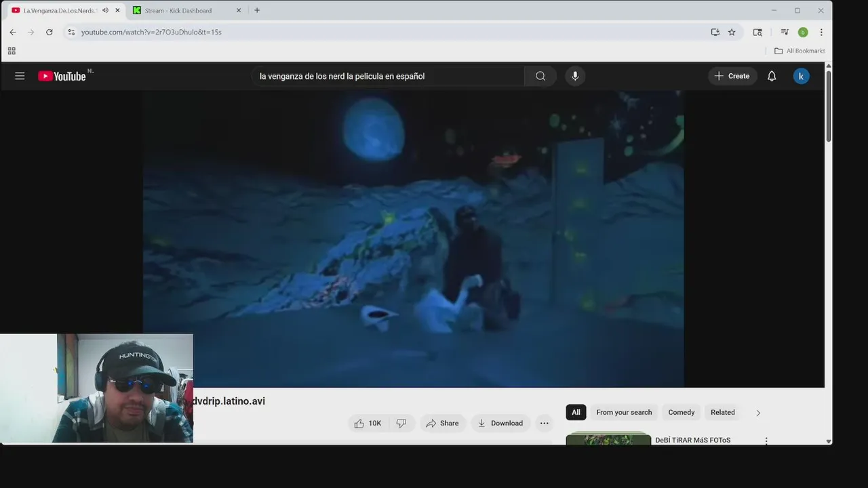Open Chrome three-dot menu
Viewport: 868px width, 488px height.
(821, 32)
